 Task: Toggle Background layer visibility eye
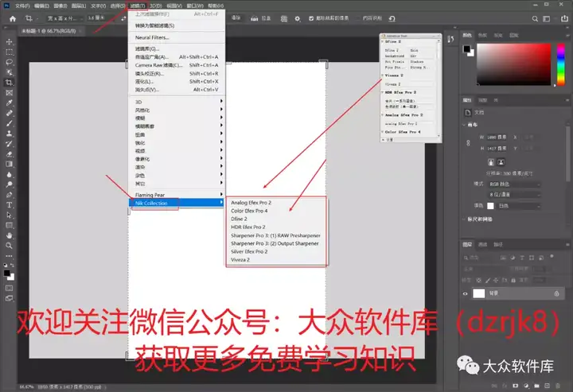pos(466,293)
